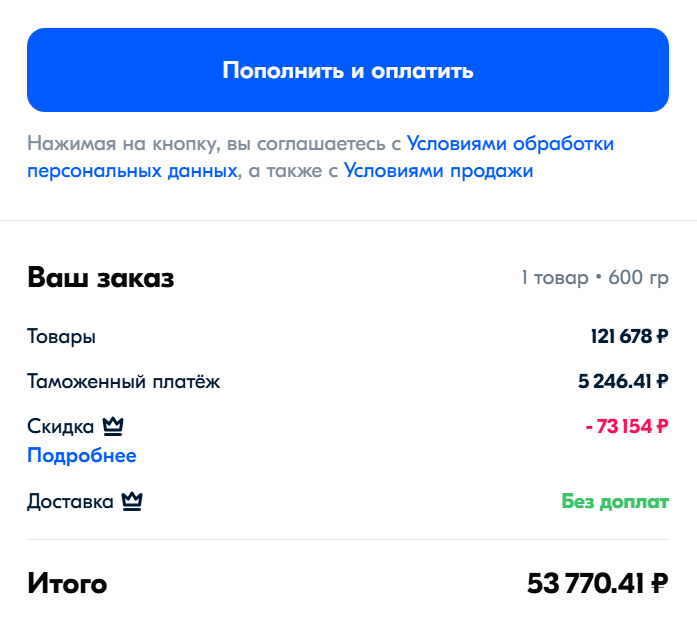The width and height of the screenshot is (697, 630).
Task: Click the Скидка label text
Action: pyautogui.click(x=60, y=427)
